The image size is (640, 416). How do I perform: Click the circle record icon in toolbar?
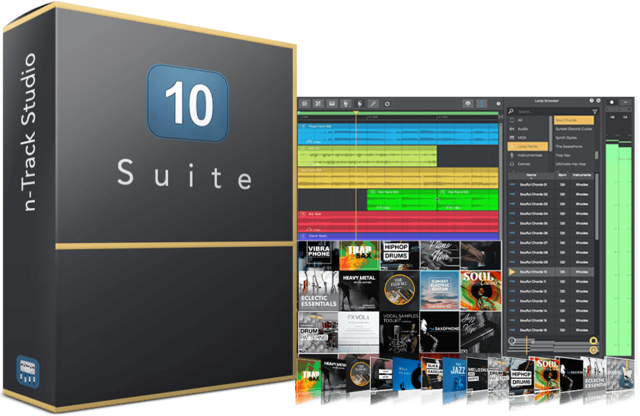387,104
